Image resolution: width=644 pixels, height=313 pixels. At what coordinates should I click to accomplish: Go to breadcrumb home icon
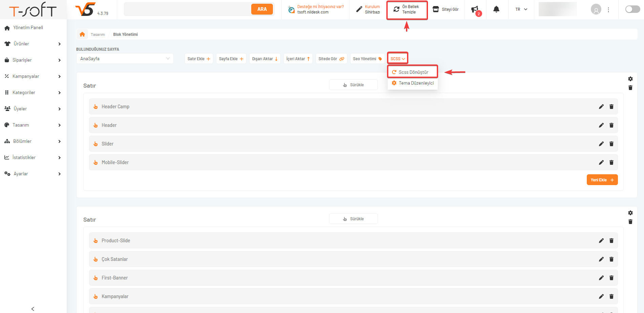click(82, 34)
